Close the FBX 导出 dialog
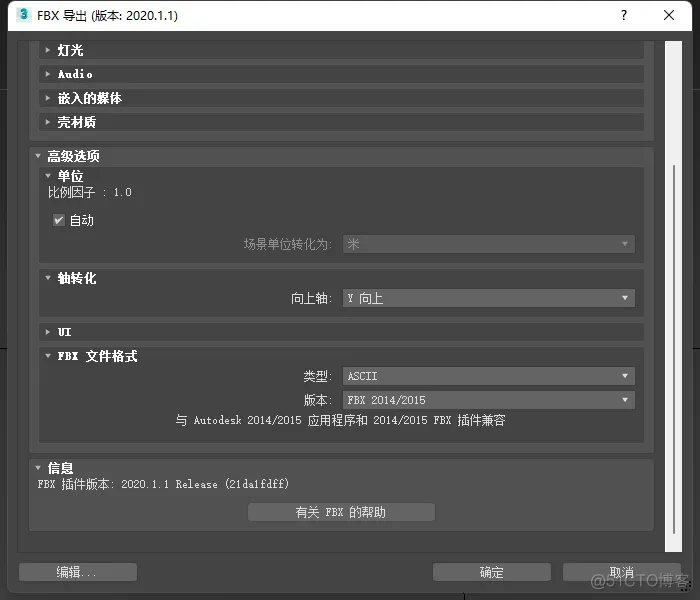 coord(669,15)
